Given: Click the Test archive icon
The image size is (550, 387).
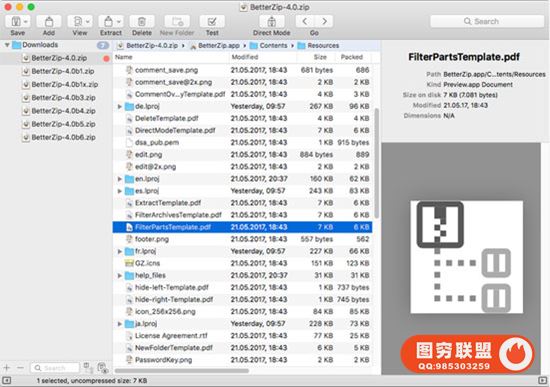Looking at the screenshot, I should pos(212,22).
